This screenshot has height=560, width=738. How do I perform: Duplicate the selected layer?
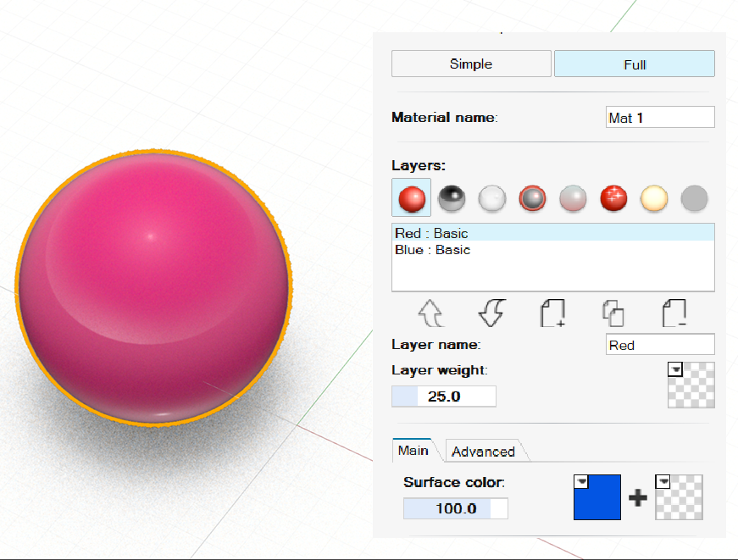613,313
